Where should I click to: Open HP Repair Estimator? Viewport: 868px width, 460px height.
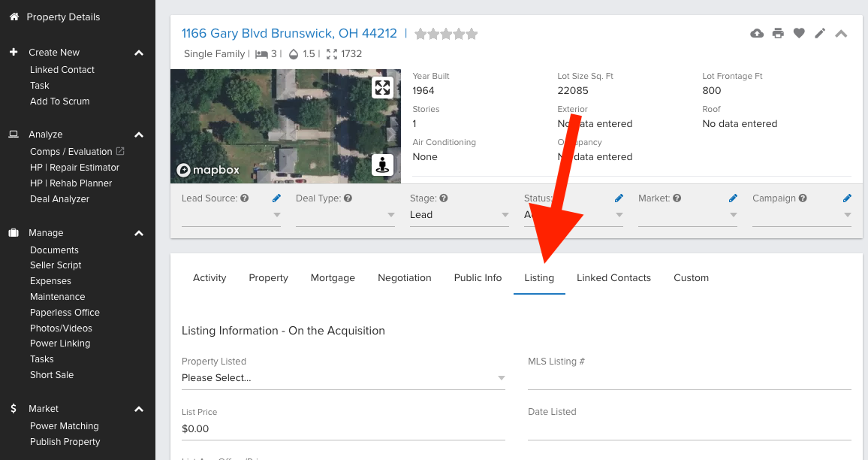point(75,168)
